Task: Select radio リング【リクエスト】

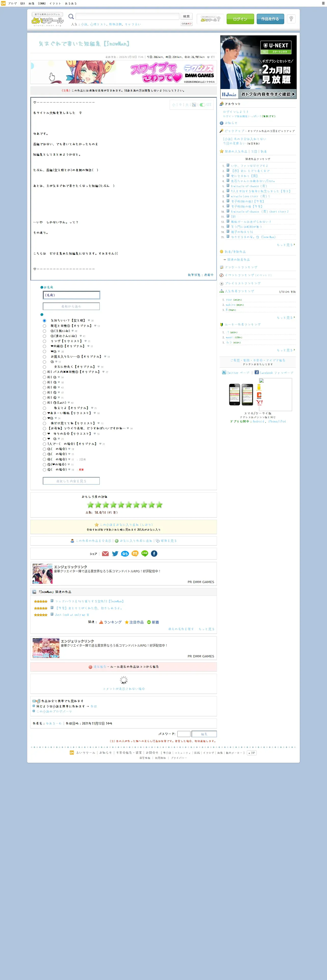Action: point(44,341)
